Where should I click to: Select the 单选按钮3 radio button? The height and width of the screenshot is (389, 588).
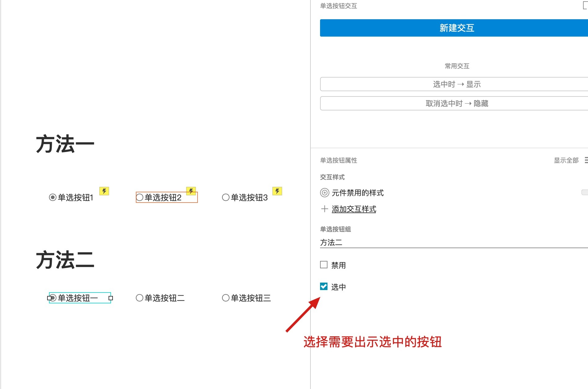(225, 197)
